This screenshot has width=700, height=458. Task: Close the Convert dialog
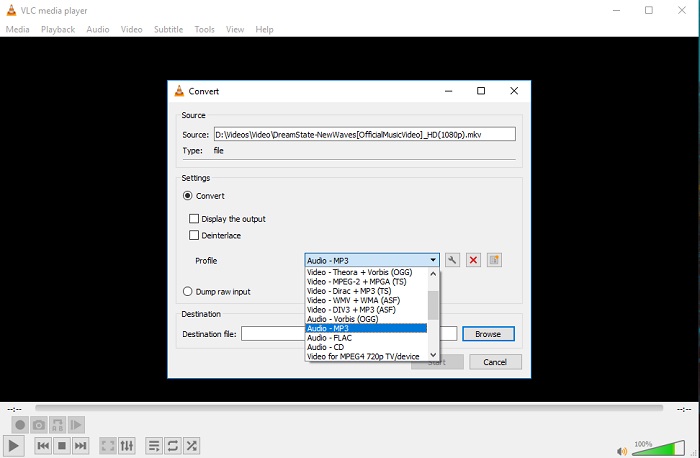coord(514,91)
